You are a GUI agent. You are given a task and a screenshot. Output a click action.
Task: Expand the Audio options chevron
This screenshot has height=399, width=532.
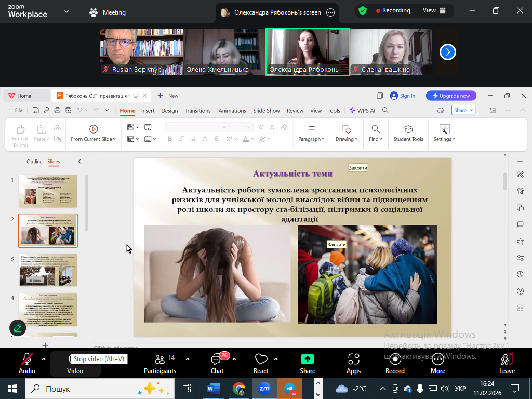44,359
